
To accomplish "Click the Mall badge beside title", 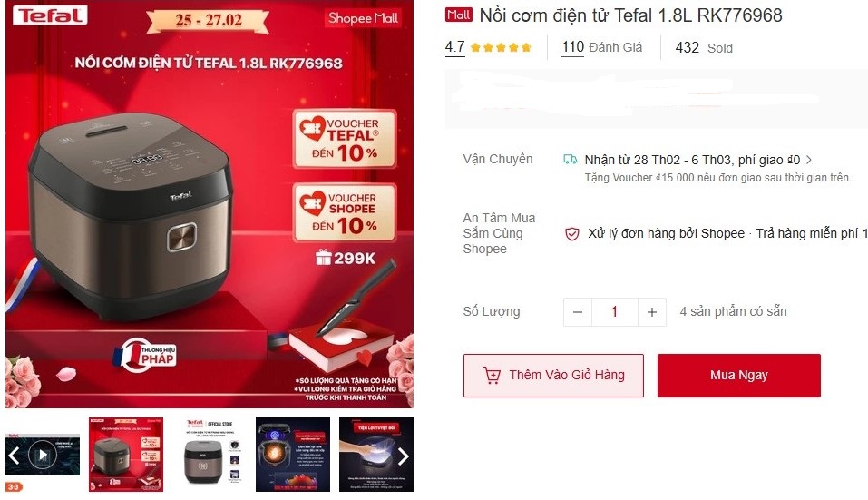I will click(x=459, y=15).
